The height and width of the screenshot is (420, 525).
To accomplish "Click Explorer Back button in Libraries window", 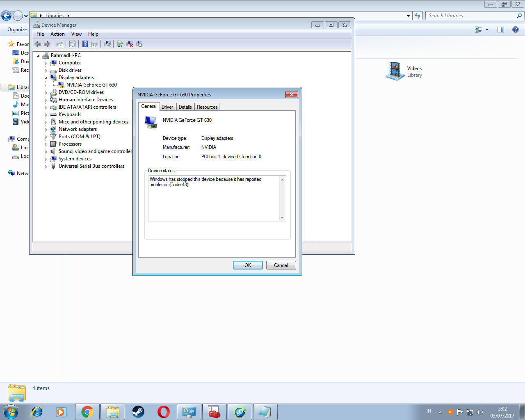I will click(x=6, y=16).
